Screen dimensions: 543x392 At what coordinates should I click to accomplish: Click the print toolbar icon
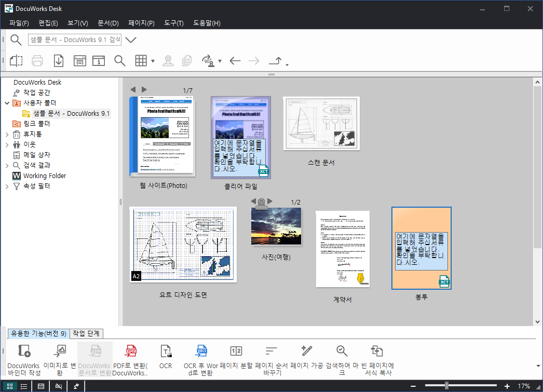(x=37, y=61)
